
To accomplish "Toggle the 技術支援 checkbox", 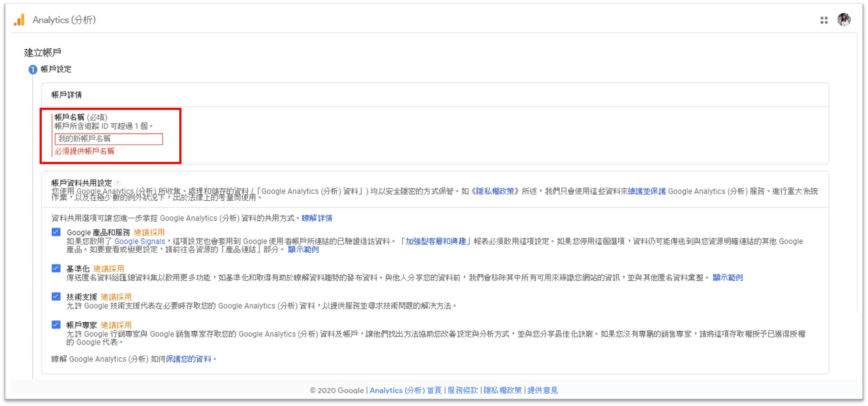I will point(56,297).
